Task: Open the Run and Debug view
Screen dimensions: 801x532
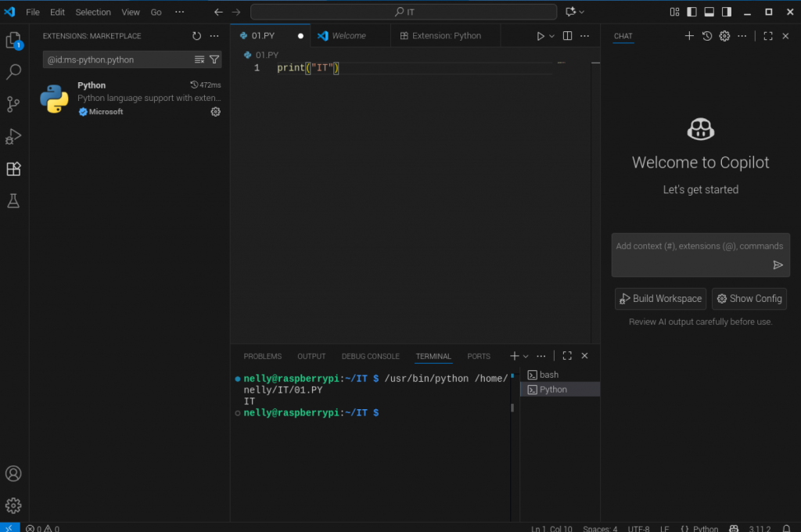Action: tap(13, 136)
